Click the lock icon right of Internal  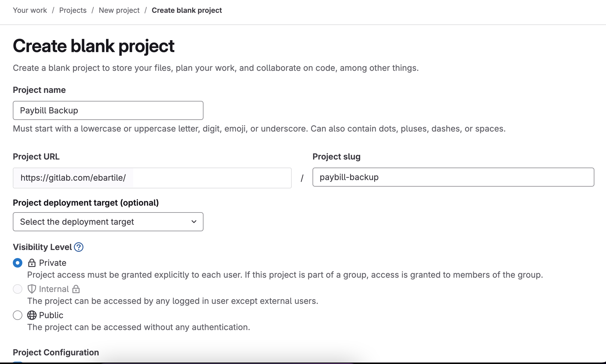(76, 289)
